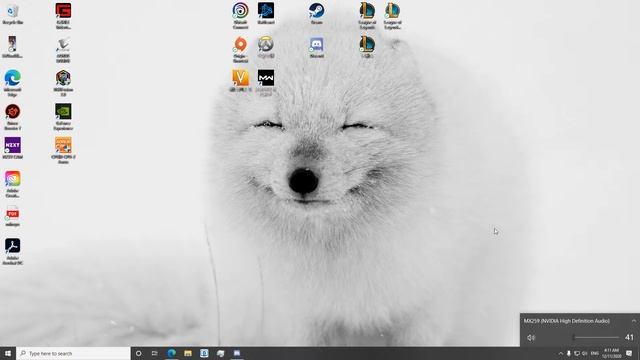Screen dimensions: 640x360
Task: Select the red circular icon below Edge shortcut
Action: [x=12, y=116]
